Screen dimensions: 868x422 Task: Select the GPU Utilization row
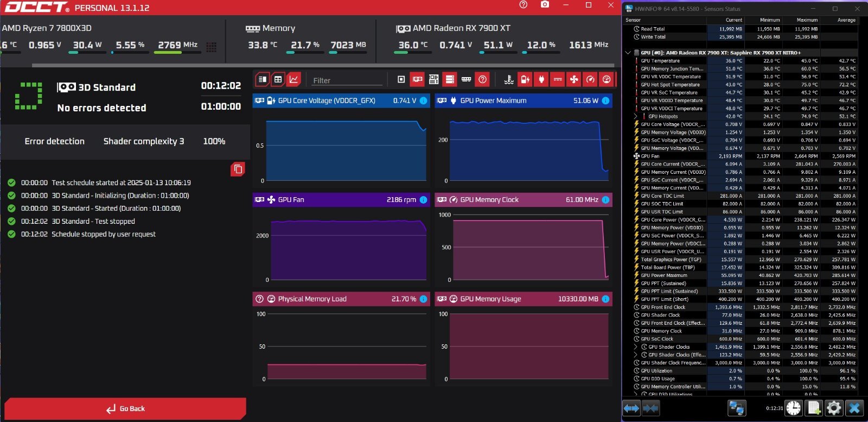pyautogui.click(x=741, y=370)
